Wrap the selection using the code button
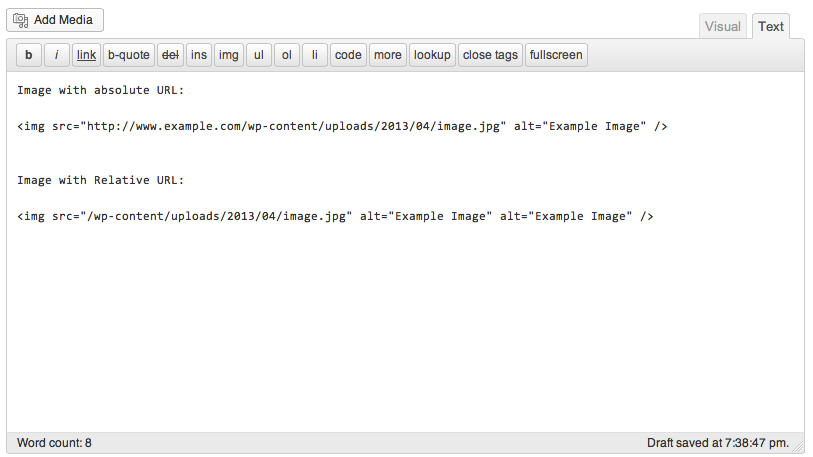This screenshot has height=457, width=813. pos(348,55)
